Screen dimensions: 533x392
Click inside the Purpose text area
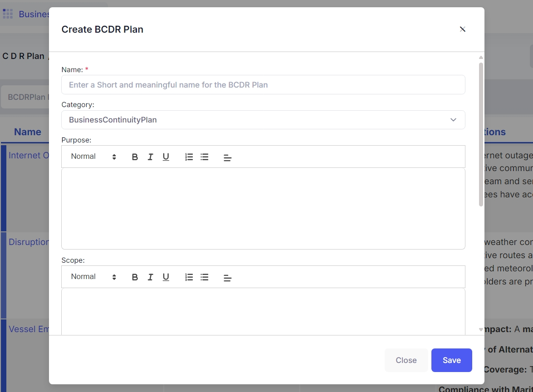[263, 209]
